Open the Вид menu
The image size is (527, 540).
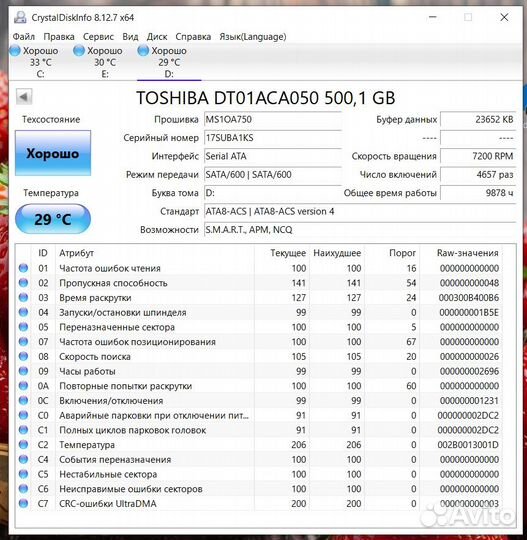(130, 37)
